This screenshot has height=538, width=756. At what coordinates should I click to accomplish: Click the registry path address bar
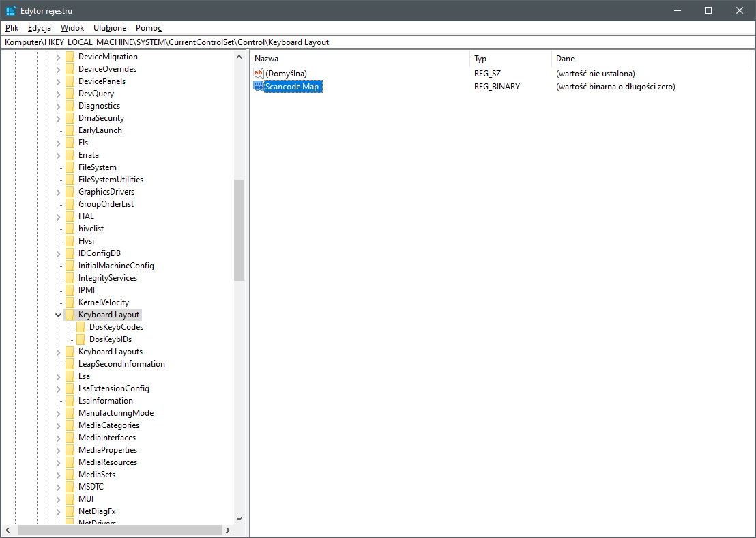pyautogui.click(x=377, y=42)
